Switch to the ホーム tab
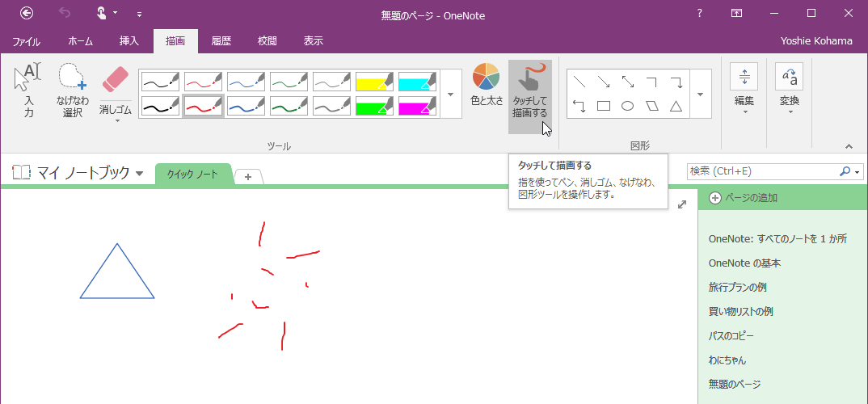 point(80,41)
